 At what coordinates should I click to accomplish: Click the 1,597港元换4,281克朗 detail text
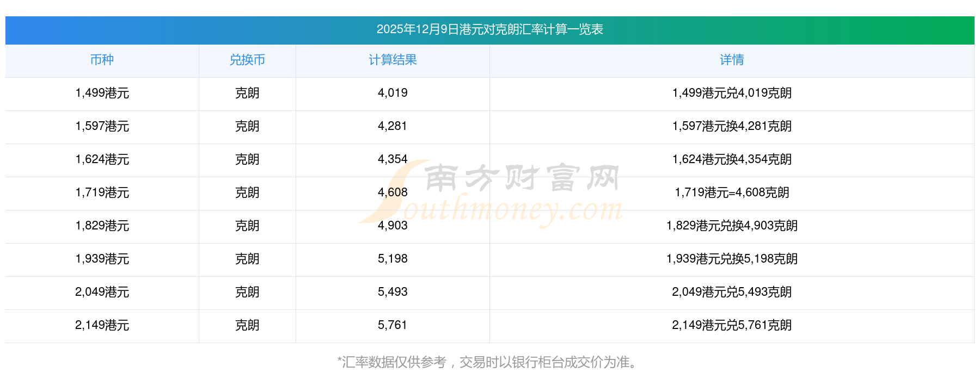point(732,126)
